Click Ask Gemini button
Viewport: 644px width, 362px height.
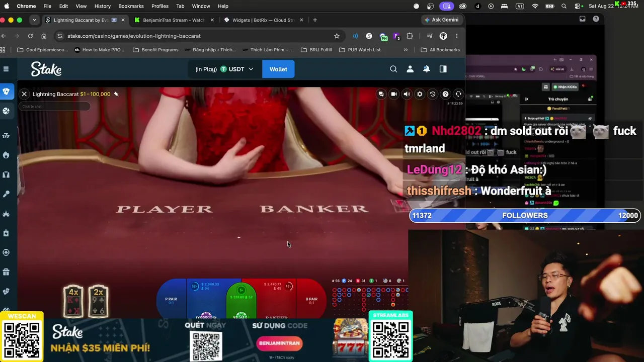pos(442,20)
